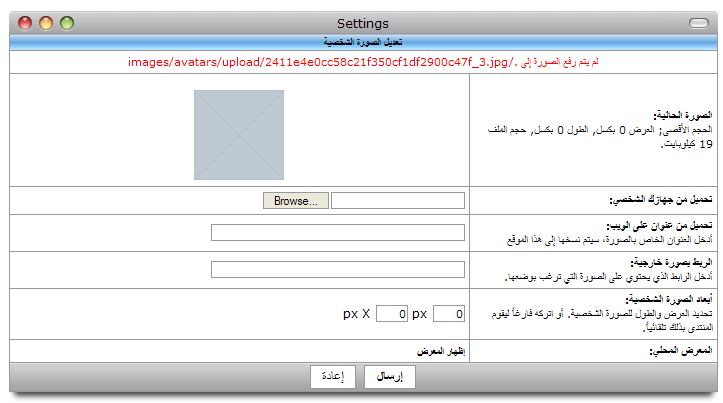Click the green zoom window button
Screen dimensions: 723x403
(67, 23)
